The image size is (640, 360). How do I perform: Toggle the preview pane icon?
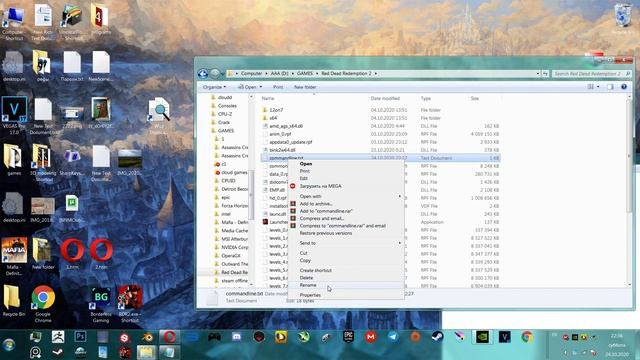tap(610, 87)
